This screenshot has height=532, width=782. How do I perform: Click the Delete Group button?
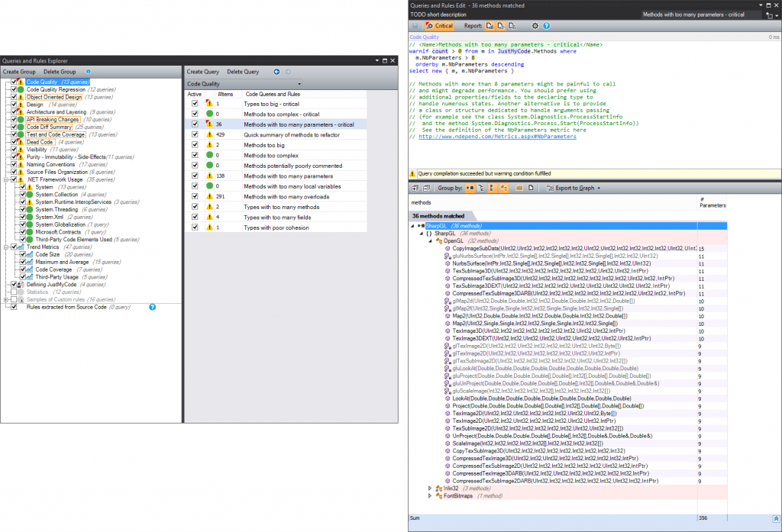pyautogui.click(x=60, y=72)
